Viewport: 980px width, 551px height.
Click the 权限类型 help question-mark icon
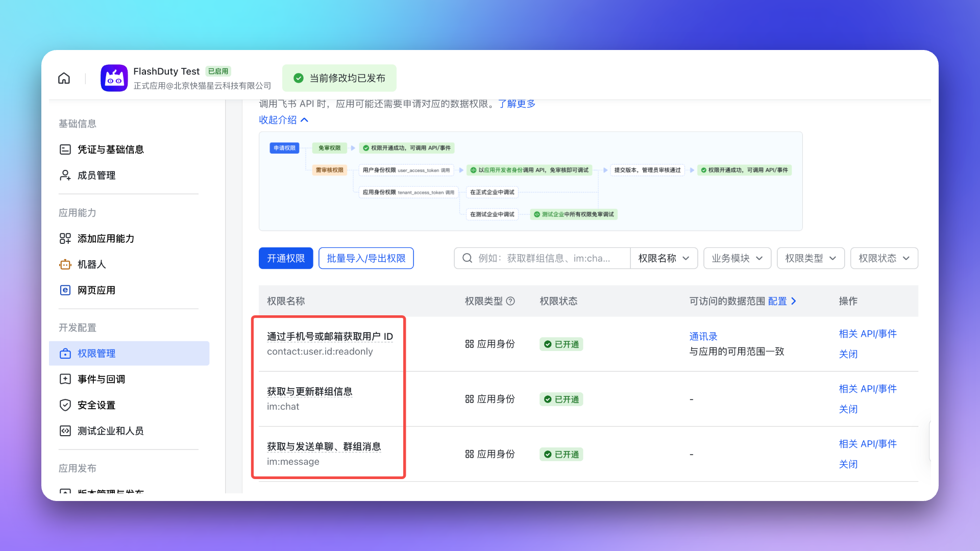pos(510,301)
